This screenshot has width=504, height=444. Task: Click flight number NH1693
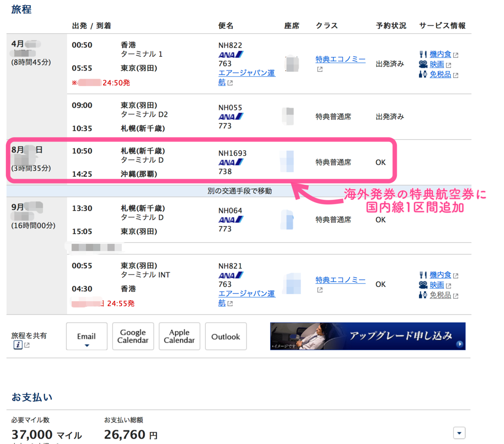(232, 153)
